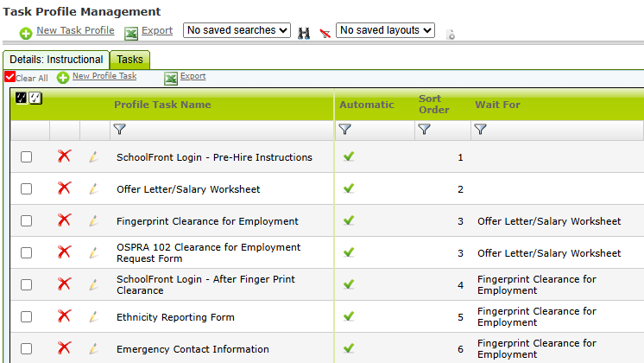This screenshot has width=644, height=363.
Task: Click the binoculars search icon
Action: click(304, 33)
